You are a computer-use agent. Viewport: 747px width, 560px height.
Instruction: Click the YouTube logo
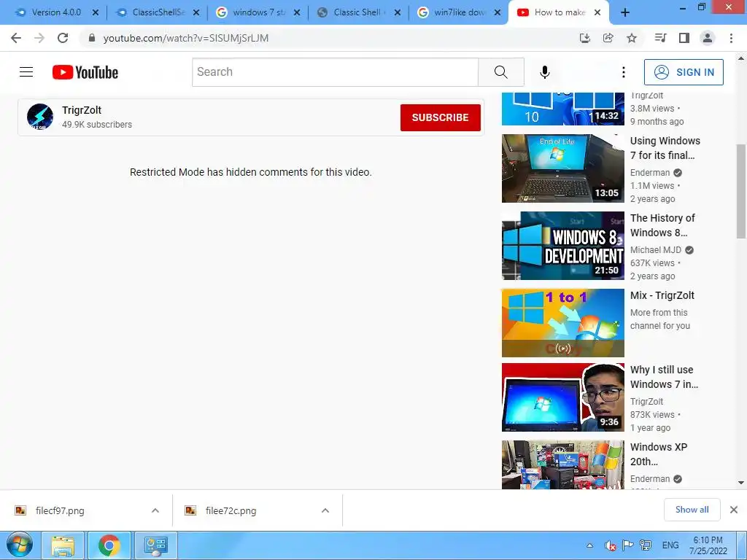pos(85,72)
